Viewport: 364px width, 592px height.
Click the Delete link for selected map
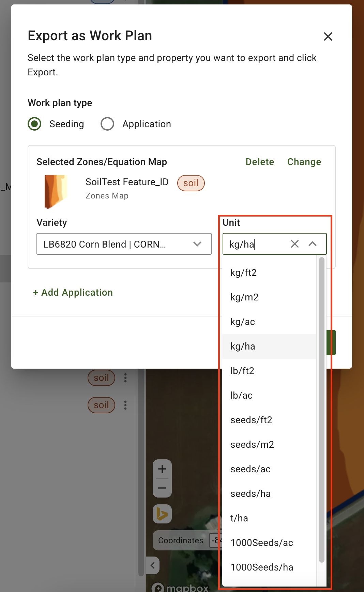[x=260, y=162]
